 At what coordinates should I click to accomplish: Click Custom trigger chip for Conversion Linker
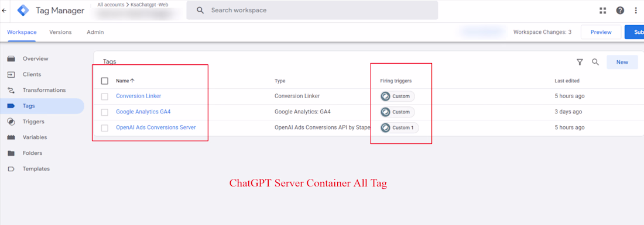coord(397,96)
